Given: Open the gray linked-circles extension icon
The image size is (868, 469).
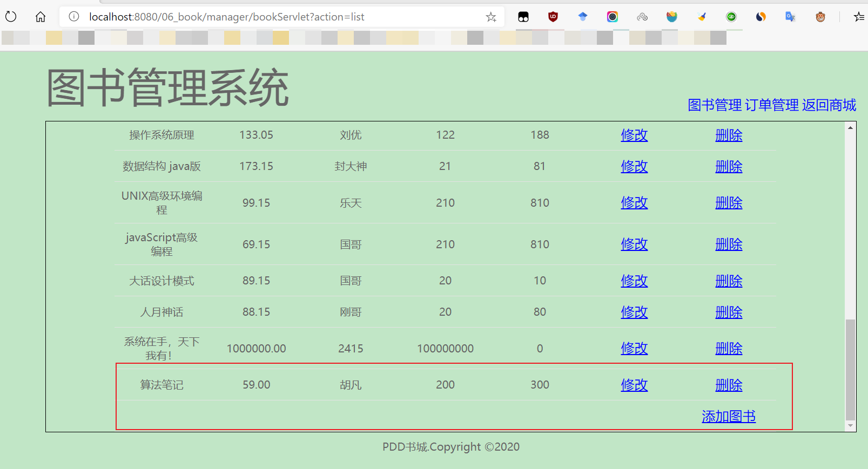Looking at the screenshot, I should tap(642, 17).
